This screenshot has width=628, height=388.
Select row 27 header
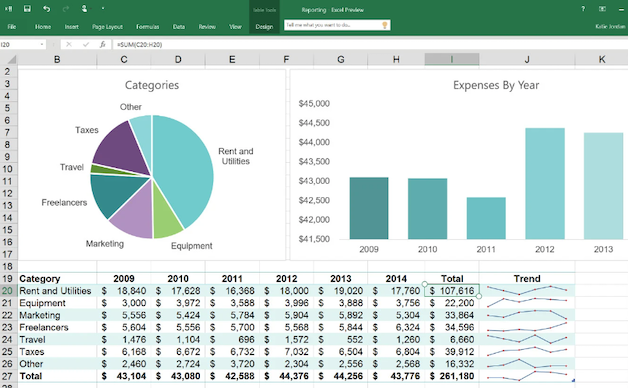tap(8, 376)
